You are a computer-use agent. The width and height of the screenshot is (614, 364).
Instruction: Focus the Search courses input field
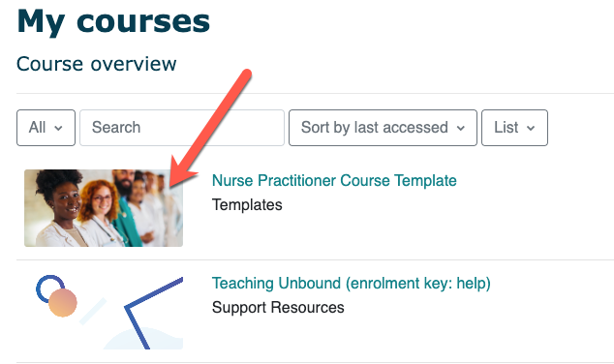click(x=182, y=128)
